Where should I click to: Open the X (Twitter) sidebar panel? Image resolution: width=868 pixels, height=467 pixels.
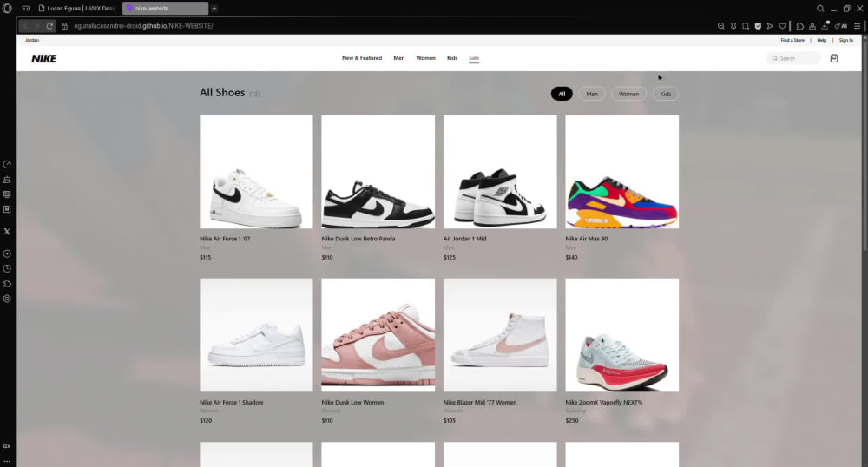coord(7,231)
